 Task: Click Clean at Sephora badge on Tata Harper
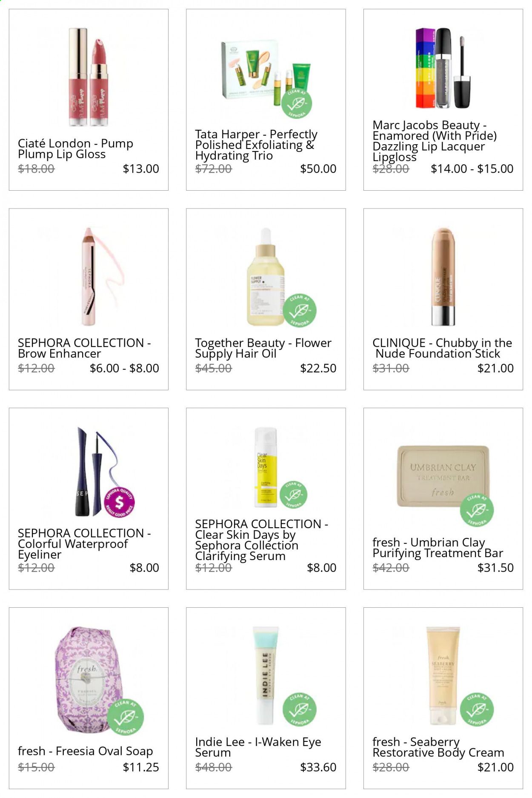pos(297,103)
